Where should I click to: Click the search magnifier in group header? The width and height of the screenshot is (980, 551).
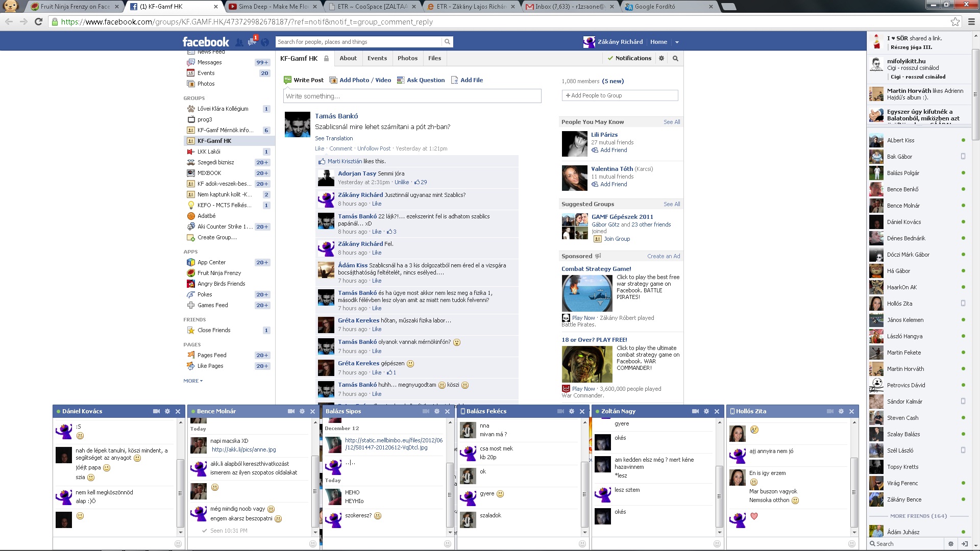(675, 59)
